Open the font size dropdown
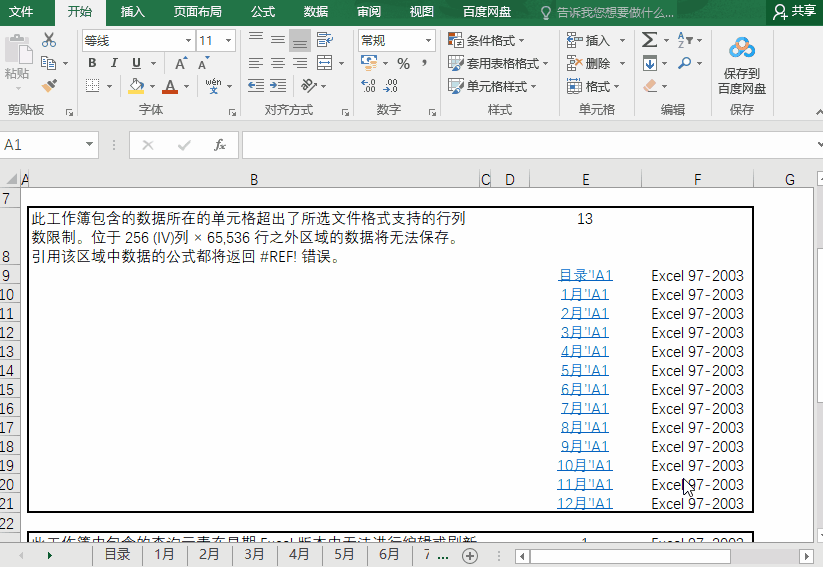This screenshot has width=823, height=567. (228, 40)
